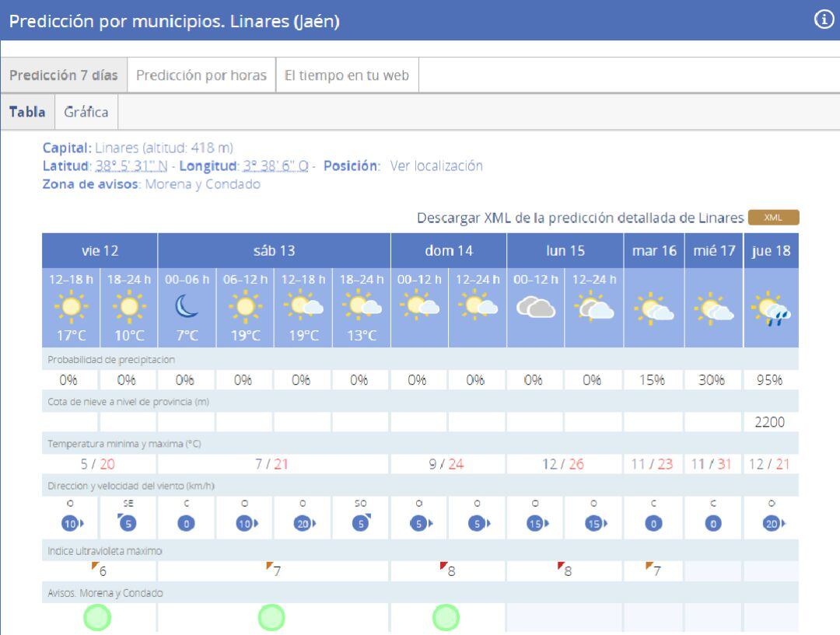
Task: Download forecast with the XML button
Action: pyautogui.click(x=772, y=218)
